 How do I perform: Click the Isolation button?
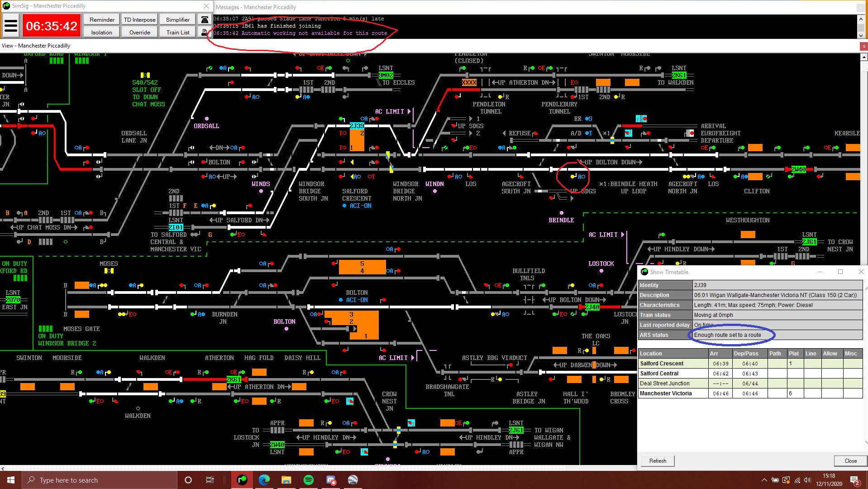click(102, 32)
